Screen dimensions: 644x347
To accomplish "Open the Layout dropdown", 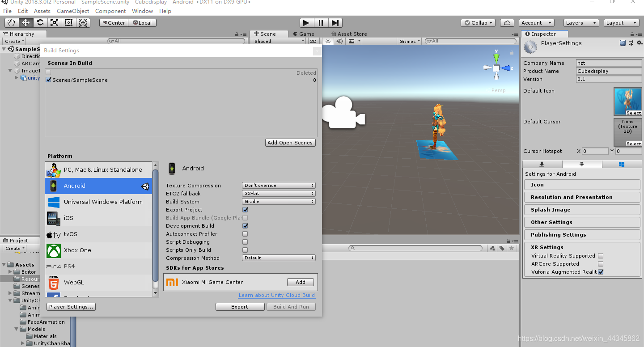I will [x=622, y=23].
